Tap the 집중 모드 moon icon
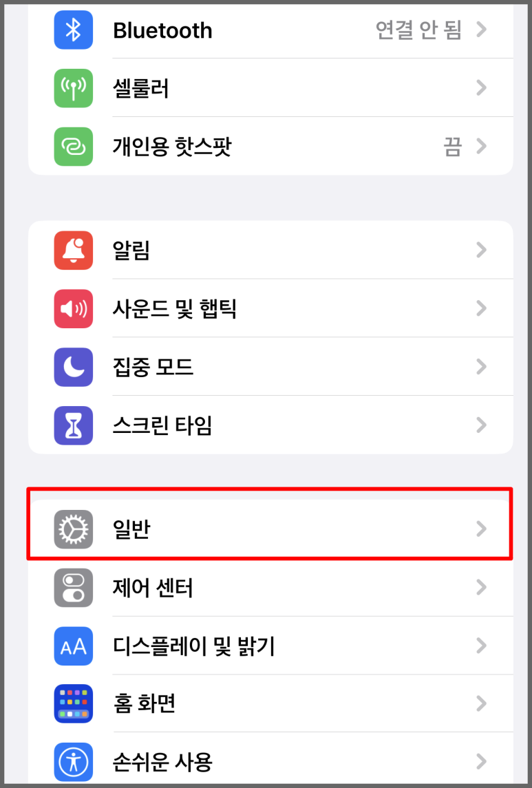The width and height of the screenshot is (532, 788). pos(74,367)
